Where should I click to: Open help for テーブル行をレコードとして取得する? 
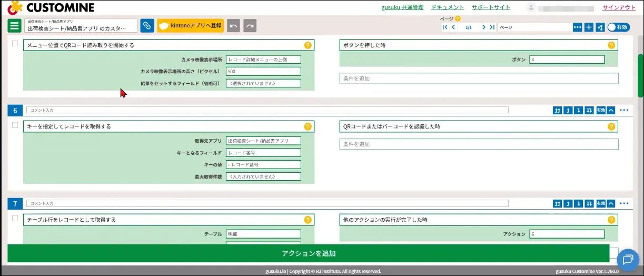[x=308, y=220]
